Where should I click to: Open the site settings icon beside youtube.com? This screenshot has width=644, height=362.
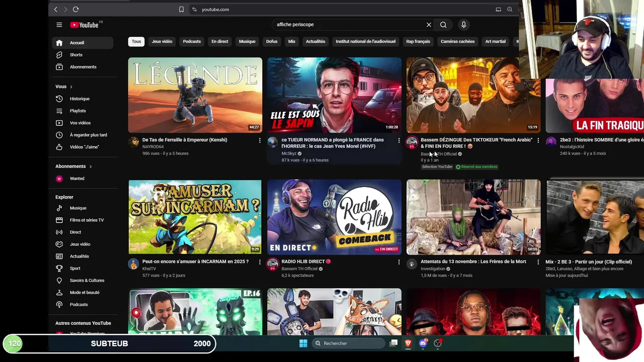click(194, 10)
